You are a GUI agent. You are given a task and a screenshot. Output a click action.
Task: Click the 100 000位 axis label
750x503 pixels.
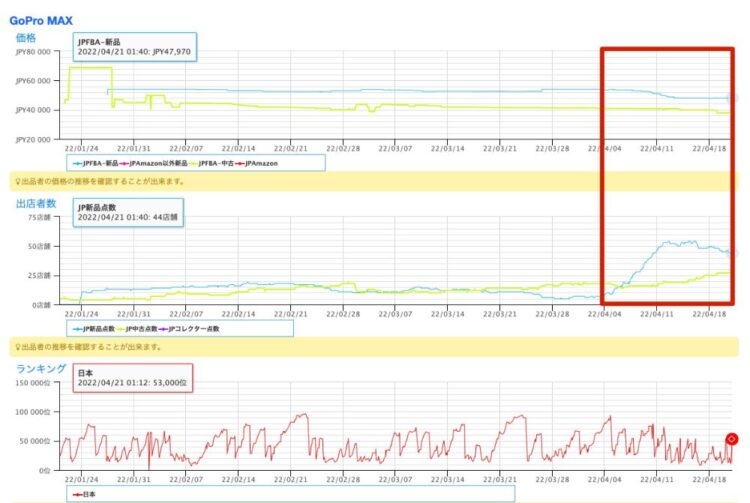pos(33,412)
